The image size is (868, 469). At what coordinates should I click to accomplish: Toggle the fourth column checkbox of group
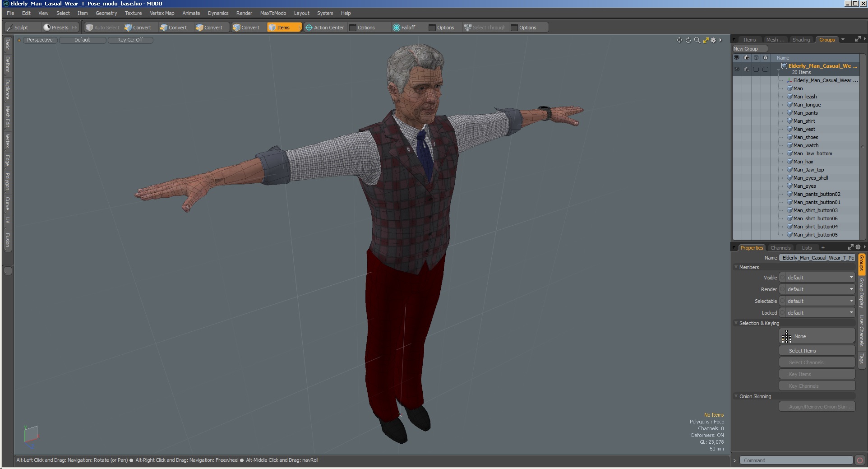pyautogui.click(x=765, y=69)
